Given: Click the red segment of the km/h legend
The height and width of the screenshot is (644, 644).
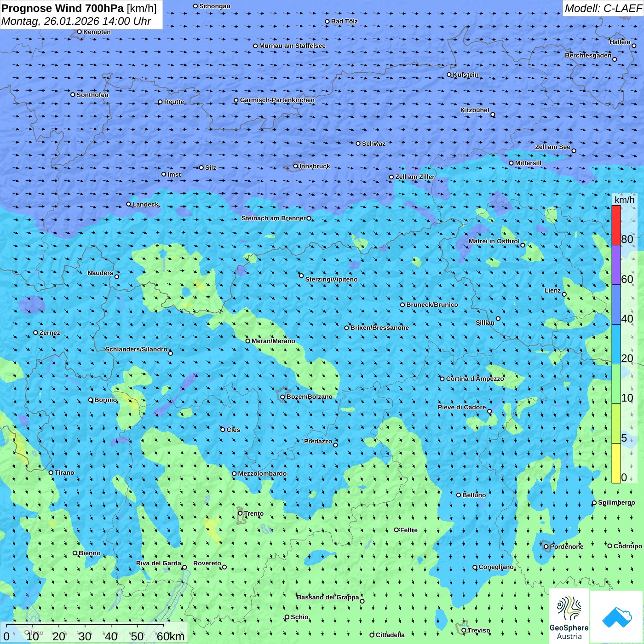Looking at the screenshot, I should [x=616, y=225].
